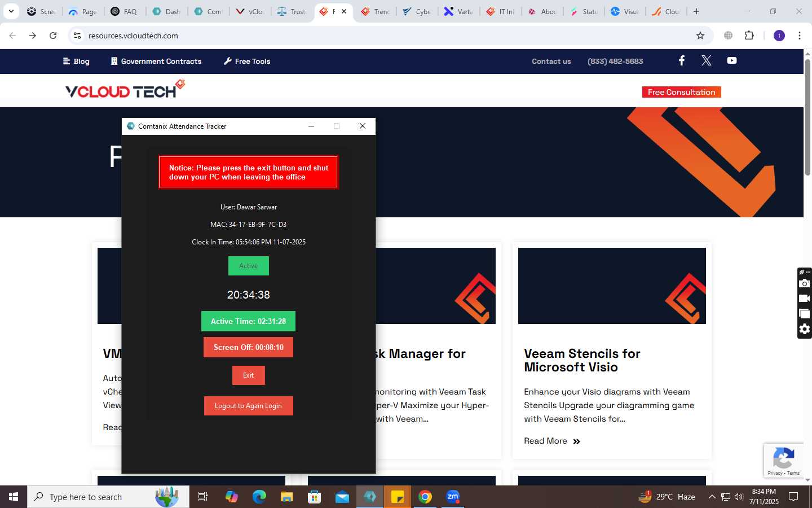Open Copilot from the taskbar
The height and width of the screenshot is (508, 812).
[231, 497]
